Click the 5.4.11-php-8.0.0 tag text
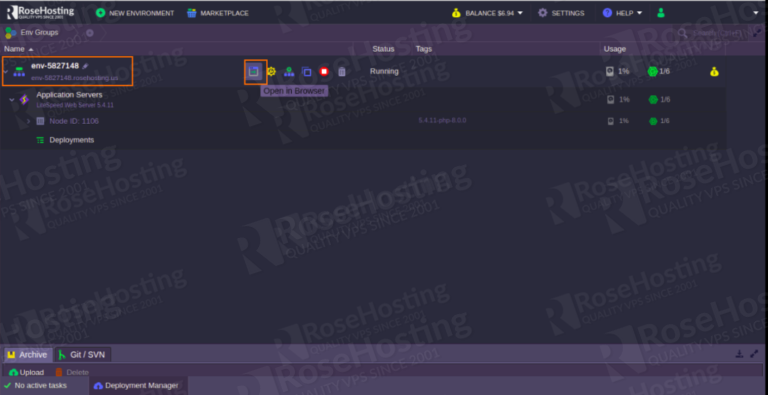The width and height of the screenshot is (768, 395). point(442,120)
